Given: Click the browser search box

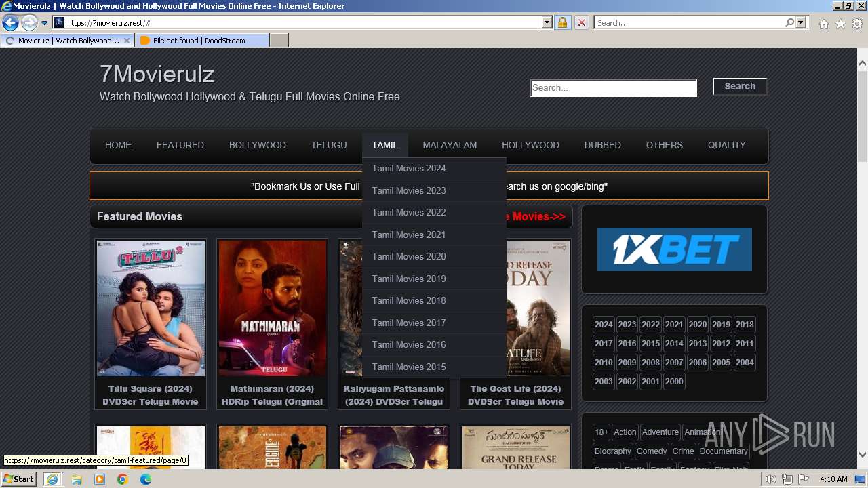Looking at the screenshot, I should click(689, 23).
